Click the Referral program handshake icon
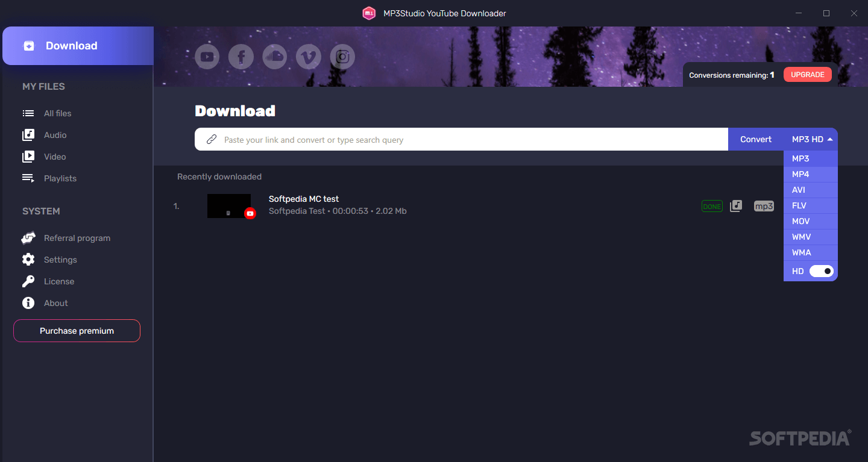The width and height of the screenshot is (868, 462). click(x=28, y=238)
